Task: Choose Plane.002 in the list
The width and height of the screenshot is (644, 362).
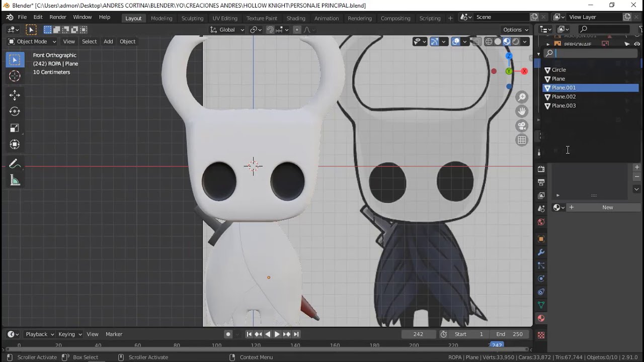Action: coord(591,97)
